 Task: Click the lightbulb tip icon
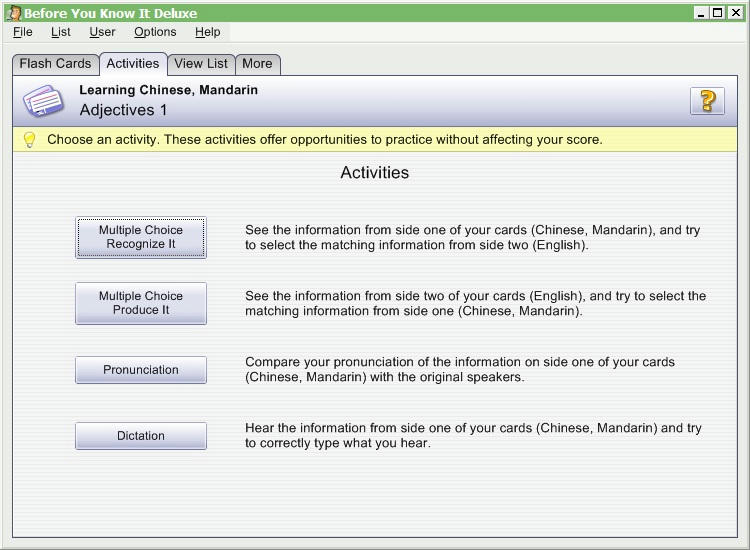point(30,140)
